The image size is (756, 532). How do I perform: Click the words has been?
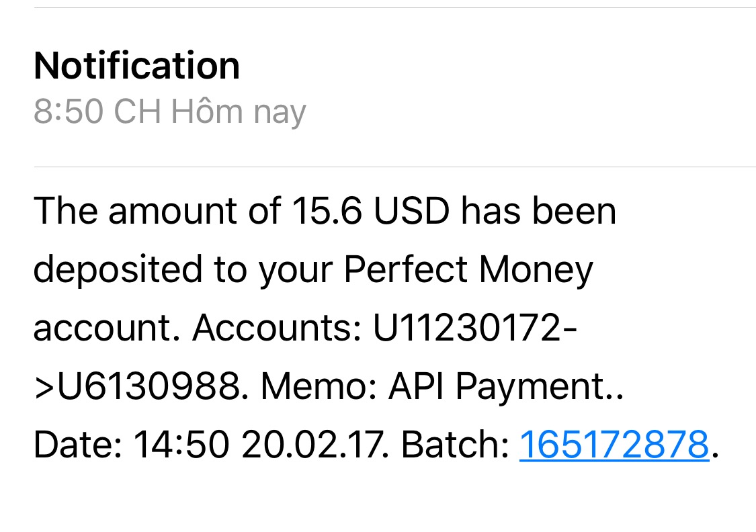pyautogui.click(x=538, y=211)
